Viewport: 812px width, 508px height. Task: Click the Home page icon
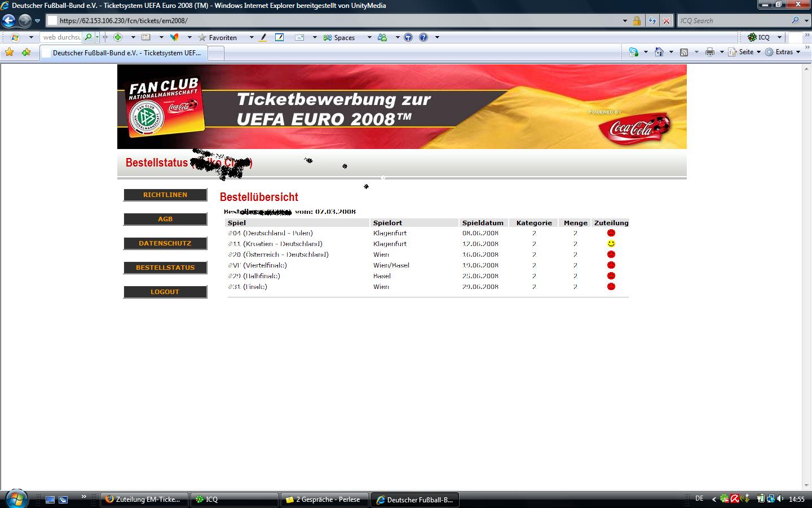[659, 52]
